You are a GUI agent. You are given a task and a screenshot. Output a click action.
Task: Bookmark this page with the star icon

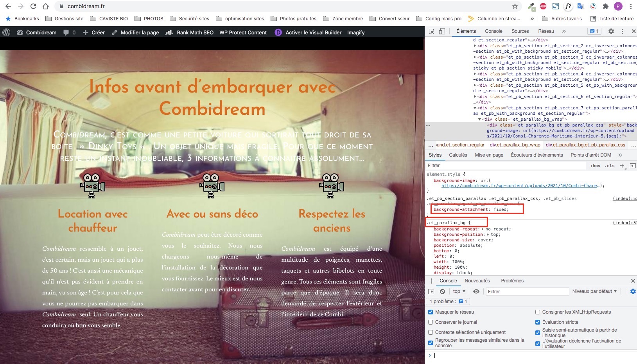pyautogui.click(x=515, y=6)
